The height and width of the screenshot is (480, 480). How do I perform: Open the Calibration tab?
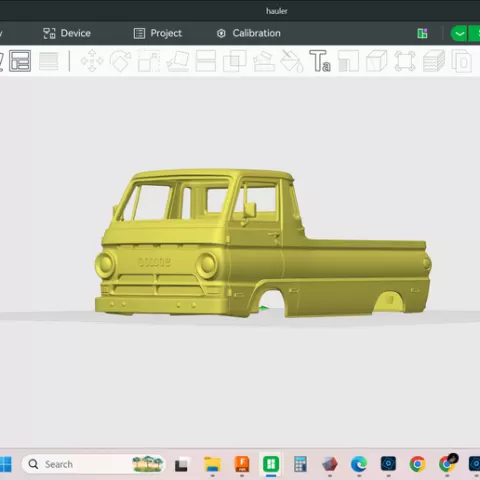[249, 33]
